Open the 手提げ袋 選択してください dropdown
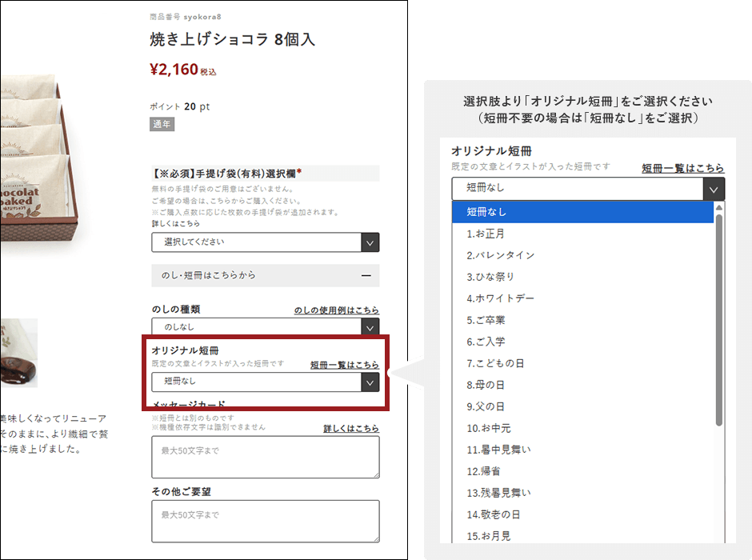The height and width of the screenshot is (560, 752). (x=265, y=242)
